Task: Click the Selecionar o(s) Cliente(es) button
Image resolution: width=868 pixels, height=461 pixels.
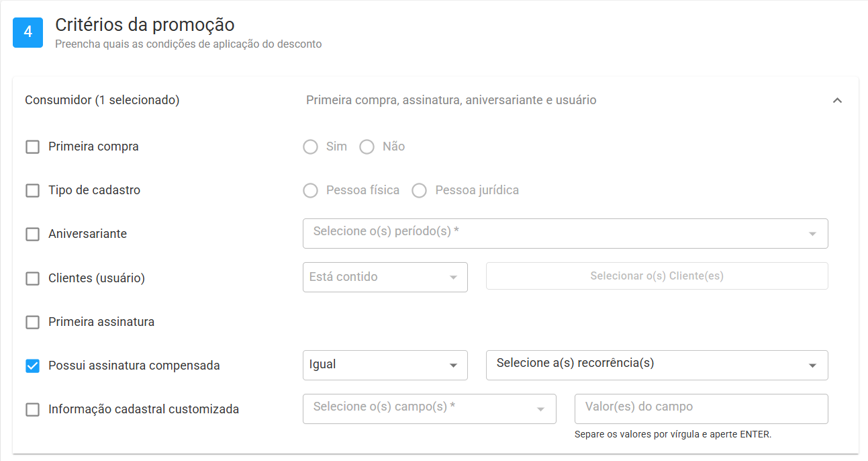Action: click(x=657, y=276)
